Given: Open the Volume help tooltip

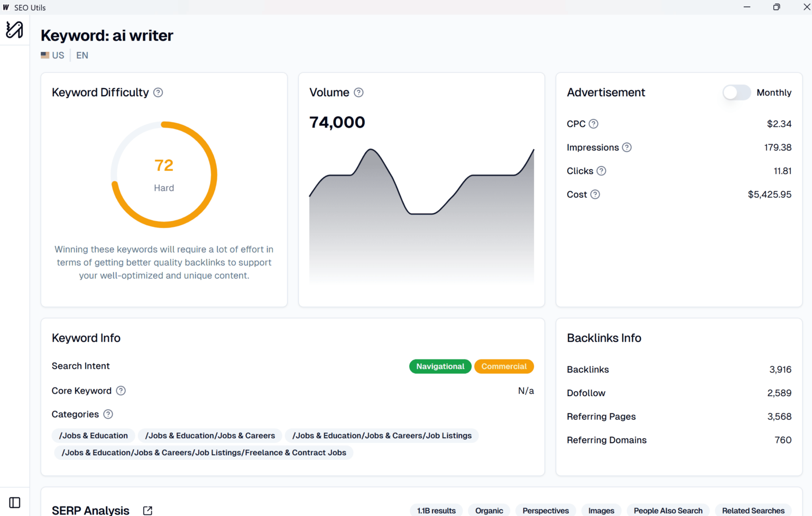Looking at the screenshot, I should 358,93.
